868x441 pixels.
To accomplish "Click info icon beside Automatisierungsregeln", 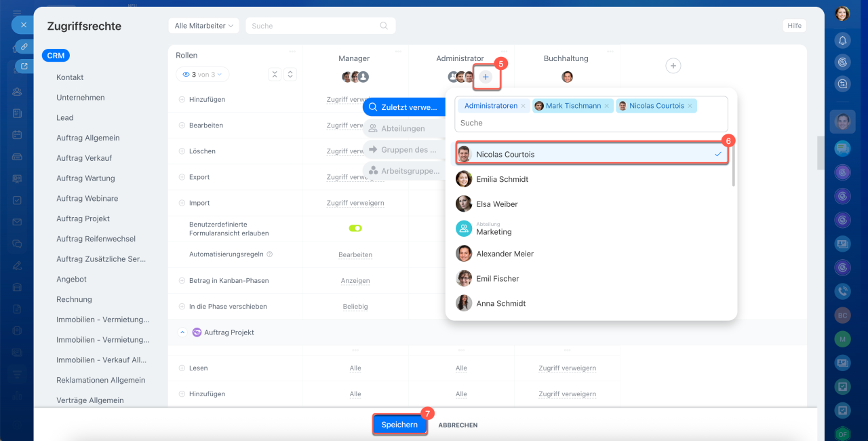I will (270, 254).
